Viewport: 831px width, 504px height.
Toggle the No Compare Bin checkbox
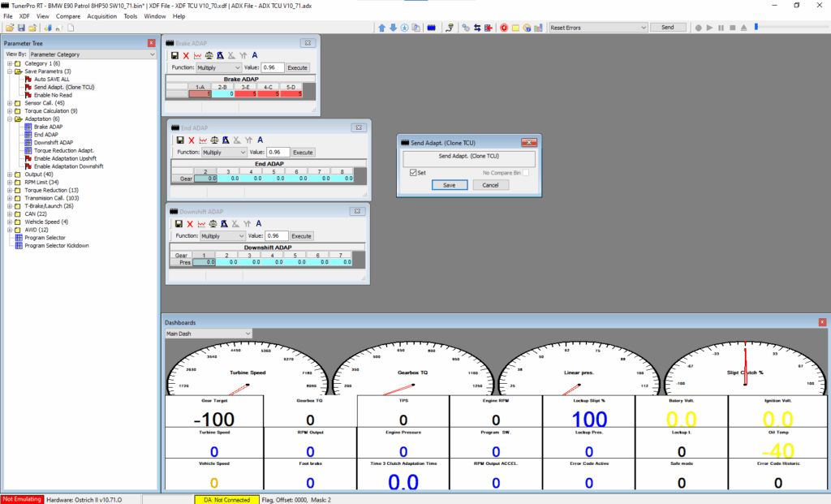tap(526, 173)
